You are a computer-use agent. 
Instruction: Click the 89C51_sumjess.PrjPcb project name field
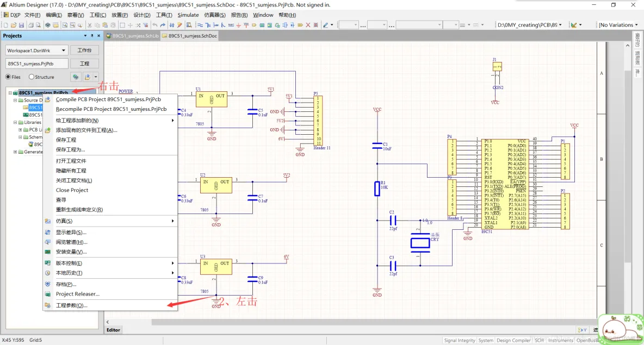(36, 64)
